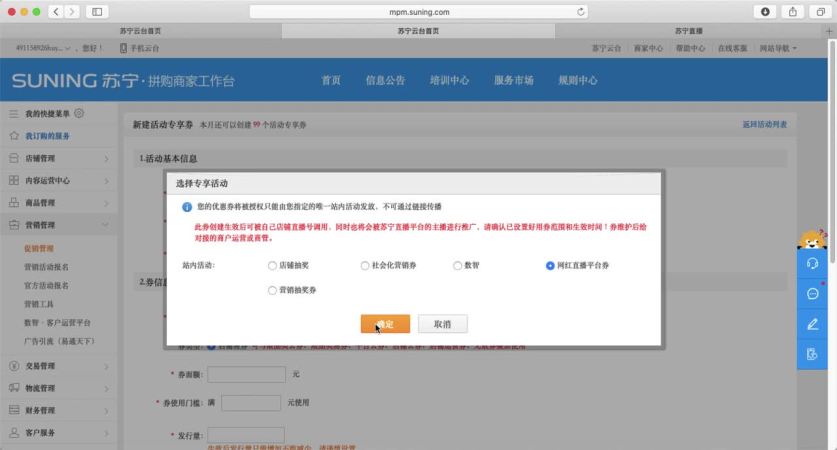This screenshot has width=837, height=450.
Task: Select the 社会化营销券 radio option
Action: point(365,265)
